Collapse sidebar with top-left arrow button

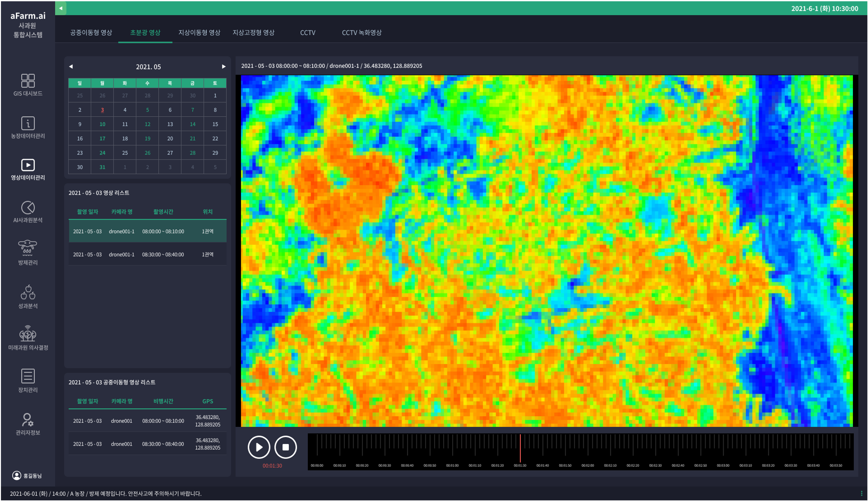(60, 8)
